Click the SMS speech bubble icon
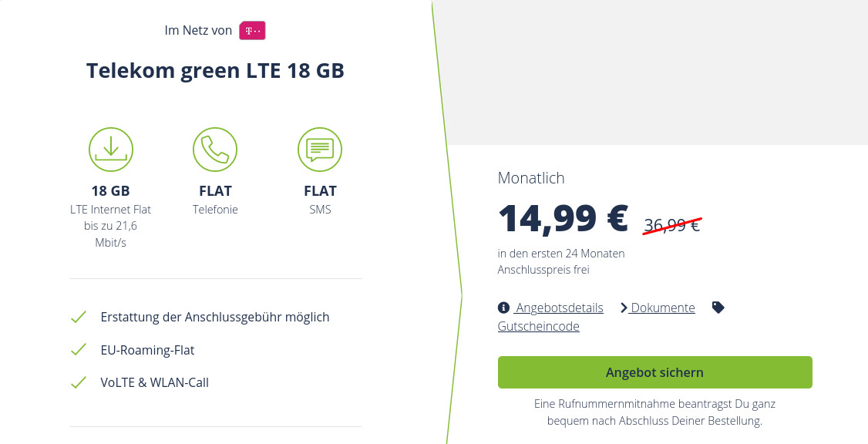The width and height of the screenshot is (868, 444). click(319, 150)
